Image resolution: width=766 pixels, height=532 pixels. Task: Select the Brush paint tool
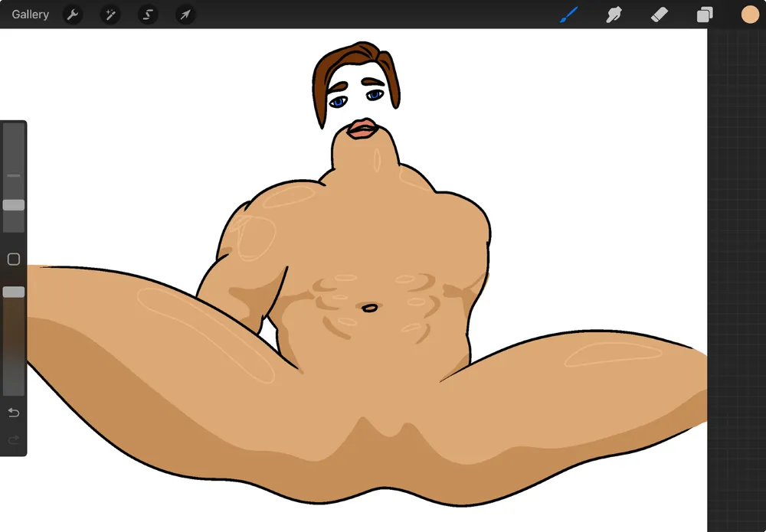(x=568, y=15)
